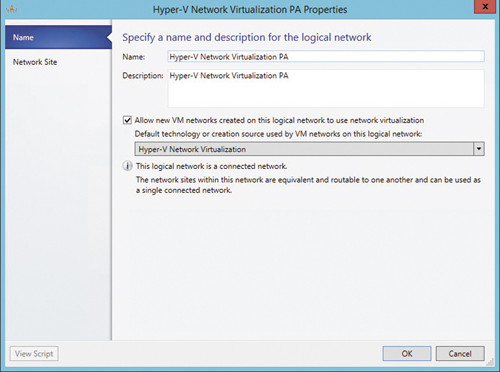Click "The network sites within this network" paragraph
500x372 pixels.
[308, 185]
